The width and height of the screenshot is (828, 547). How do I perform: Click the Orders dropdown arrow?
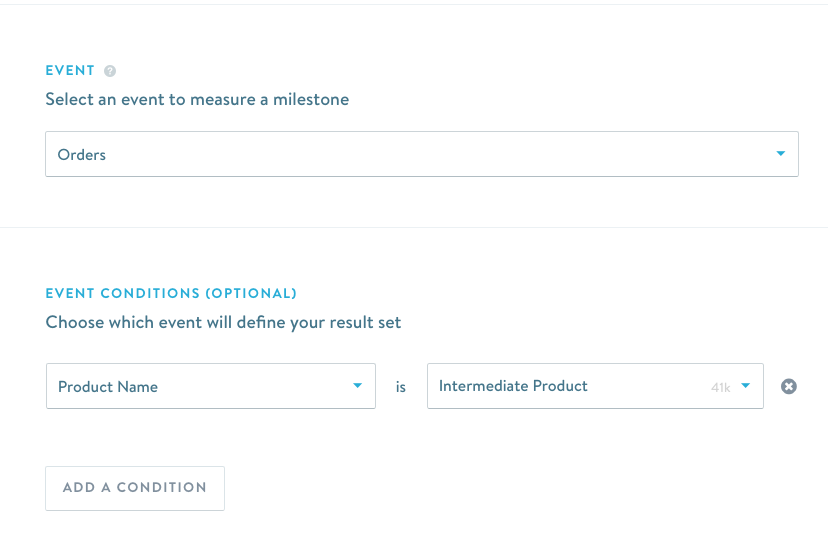780,154
